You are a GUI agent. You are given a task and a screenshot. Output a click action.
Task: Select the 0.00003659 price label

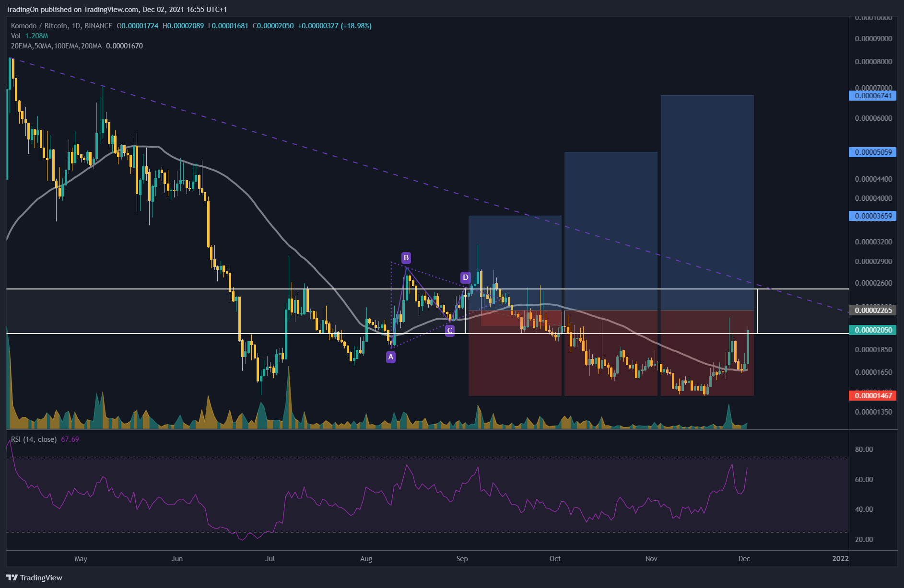click(x=873, y=216)
